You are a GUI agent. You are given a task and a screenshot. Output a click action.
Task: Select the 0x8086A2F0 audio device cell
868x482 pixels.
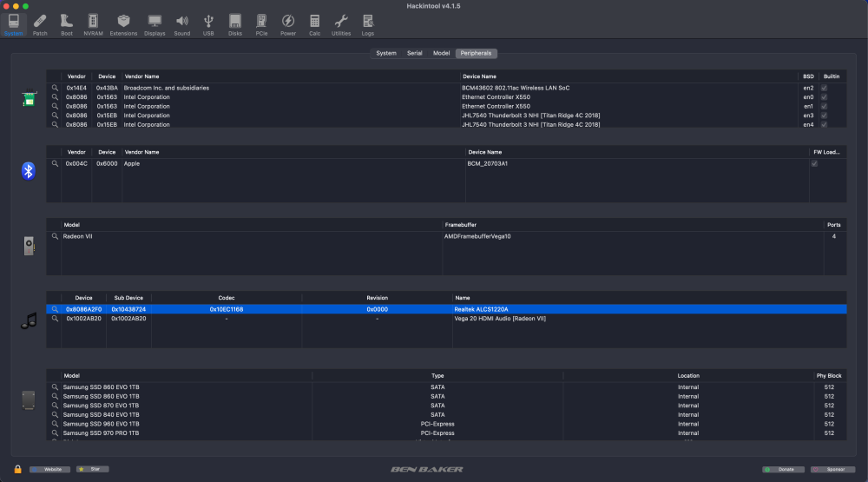coord(83,309)
